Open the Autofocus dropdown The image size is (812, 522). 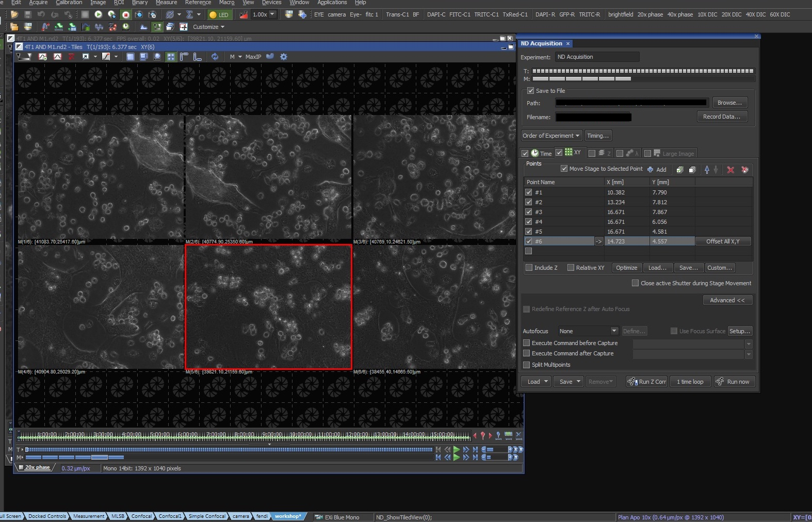pos(614,331)
